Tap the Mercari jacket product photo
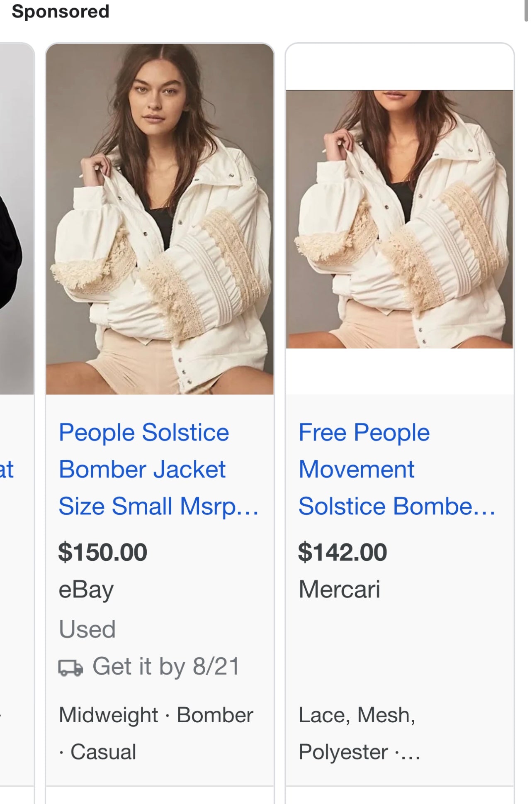This screenshot has width=532, height=804. [x=399, y=219]
